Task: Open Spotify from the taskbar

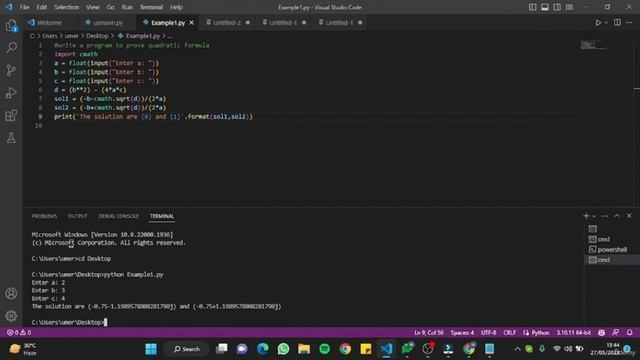Action: click(x=324, y=349)
